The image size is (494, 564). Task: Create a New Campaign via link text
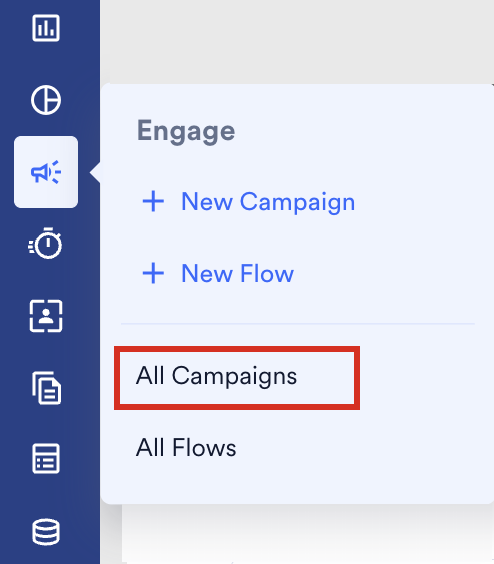[268, 202]
